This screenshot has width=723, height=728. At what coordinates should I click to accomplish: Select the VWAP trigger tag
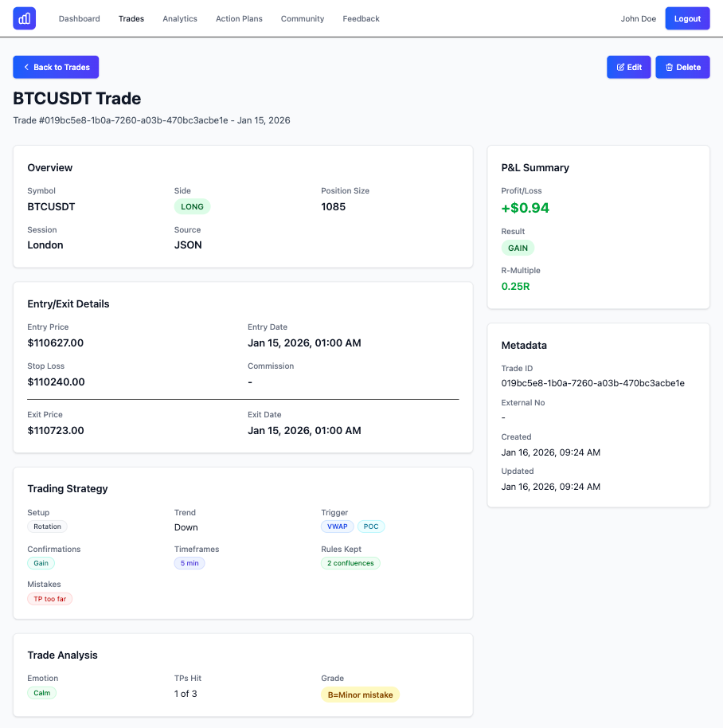tap(338, 526)
